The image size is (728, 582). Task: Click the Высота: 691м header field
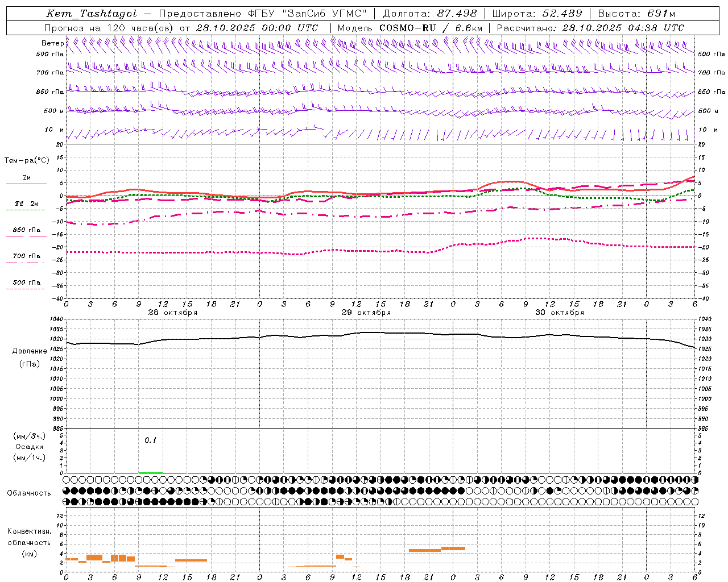[636, 14]
